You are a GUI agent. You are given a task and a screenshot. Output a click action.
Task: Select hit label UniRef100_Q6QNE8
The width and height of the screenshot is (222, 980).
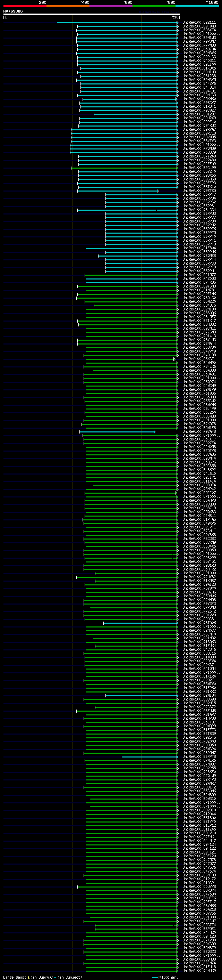(x=199, y=256)
